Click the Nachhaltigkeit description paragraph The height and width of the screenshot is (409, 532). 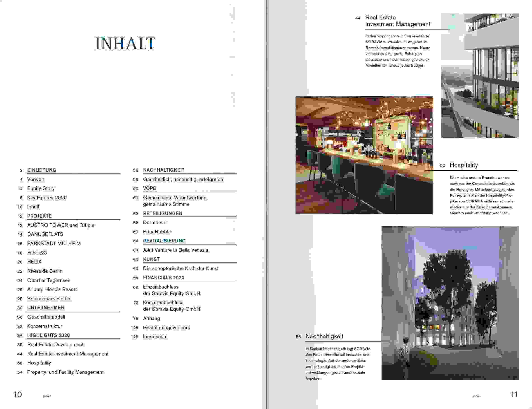(338, 364)
